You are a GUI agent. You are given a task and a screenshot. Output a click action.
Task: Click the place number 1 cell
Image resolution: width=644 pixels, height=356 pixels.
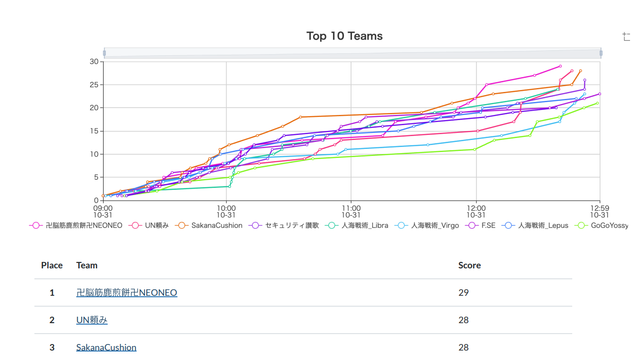[52, 292]
